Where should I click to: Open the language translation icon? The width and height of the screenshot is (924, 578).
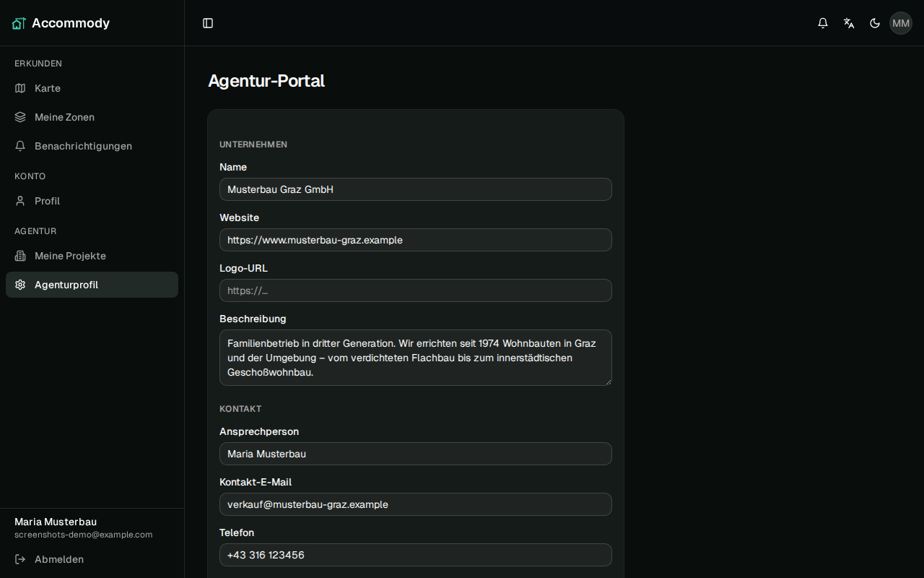849,23
